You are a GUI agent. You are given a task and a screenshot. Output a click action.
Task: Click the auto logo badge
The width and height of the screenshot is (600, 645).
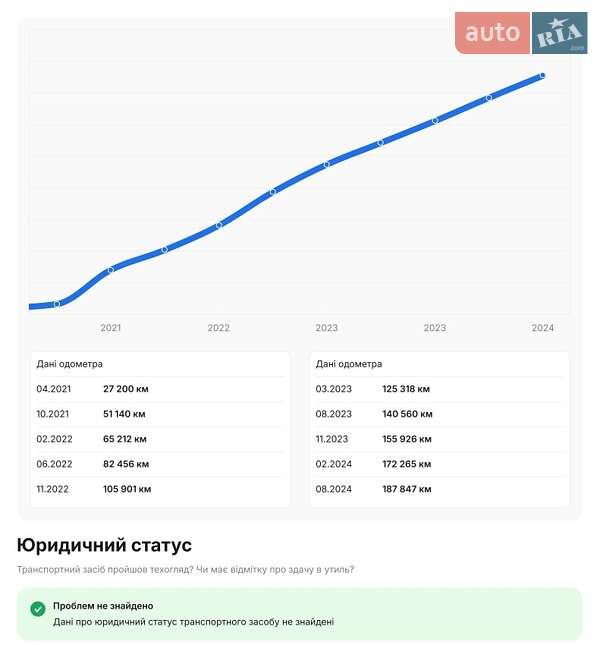click(492, 33)
